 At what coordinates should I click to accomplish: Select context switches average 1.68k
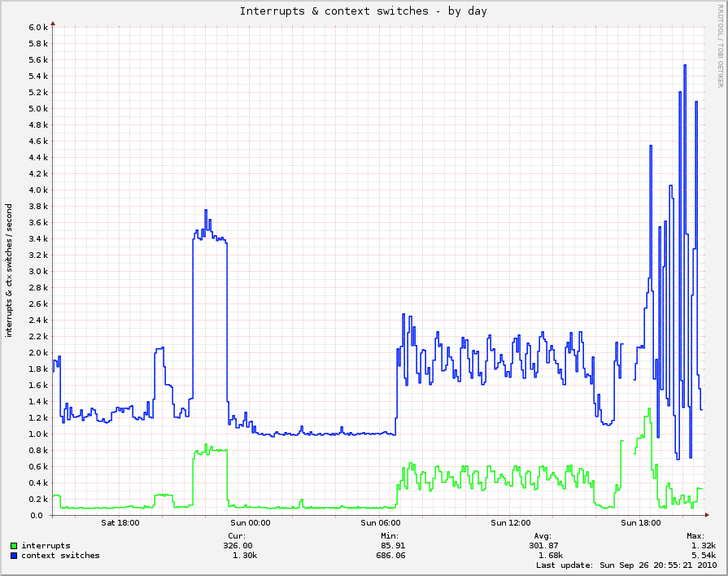click(551, 556)
